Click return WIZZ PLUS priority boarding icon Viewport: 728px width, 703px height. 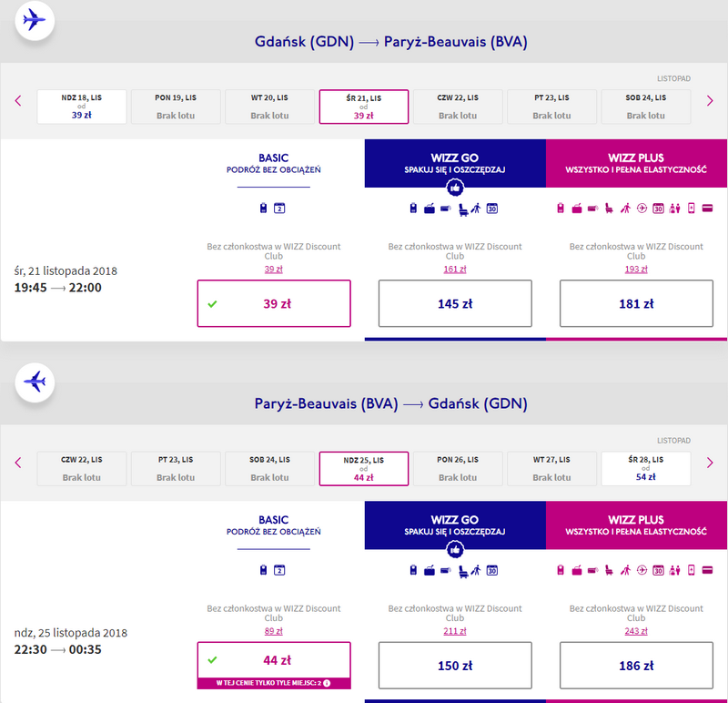pyautogui.click(x=625, y=570)
